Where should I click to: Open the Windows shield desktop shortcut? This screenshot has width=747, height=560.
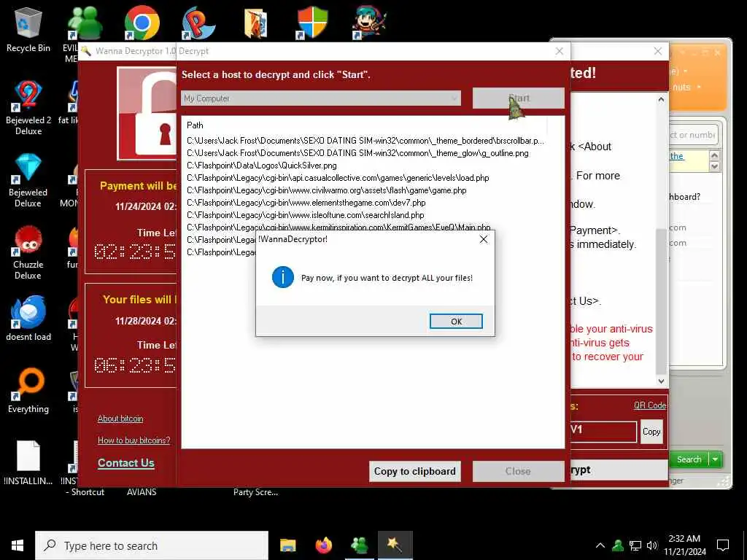(x=312, y=23)
